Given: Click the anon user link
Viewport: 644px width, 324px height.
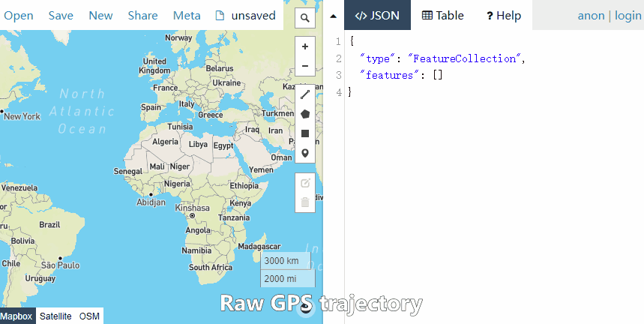Looking at the screenshot, I should (x=591, y=16).
